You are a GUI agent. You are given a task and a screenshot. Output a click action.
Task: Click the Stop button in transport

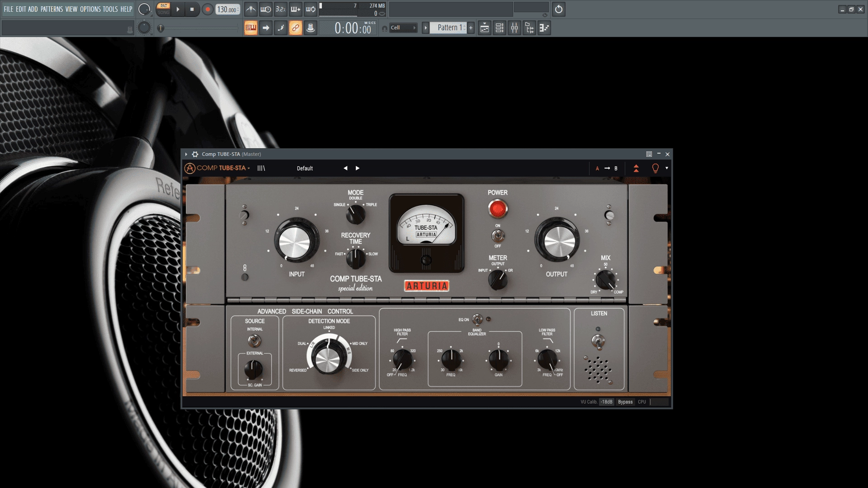[x=192, y=9]
